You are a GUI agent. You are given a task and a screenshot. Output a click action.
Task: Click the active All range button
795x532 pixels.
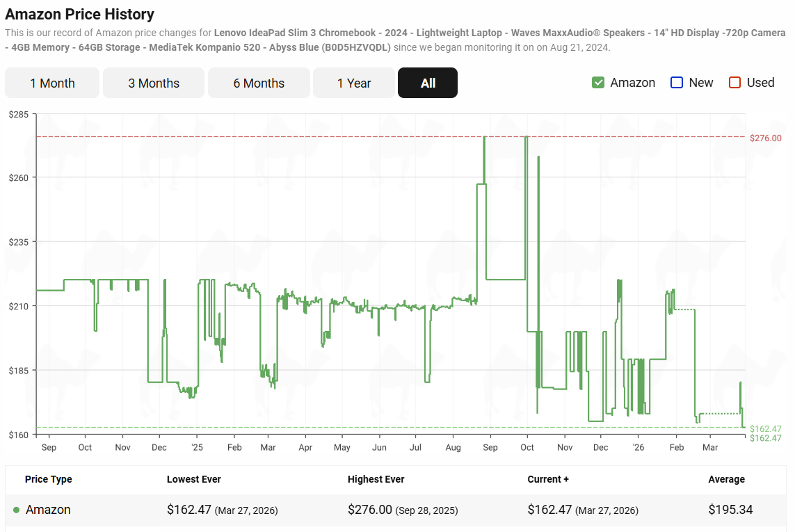pos(428,83)
